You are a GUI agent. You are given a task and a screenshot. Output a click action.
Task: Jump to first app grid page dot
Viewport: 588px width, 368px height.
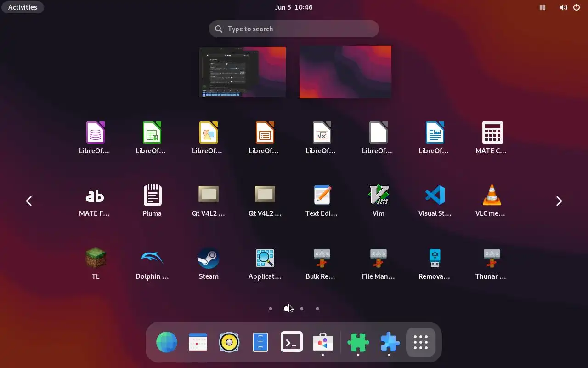tap(271, 309)
